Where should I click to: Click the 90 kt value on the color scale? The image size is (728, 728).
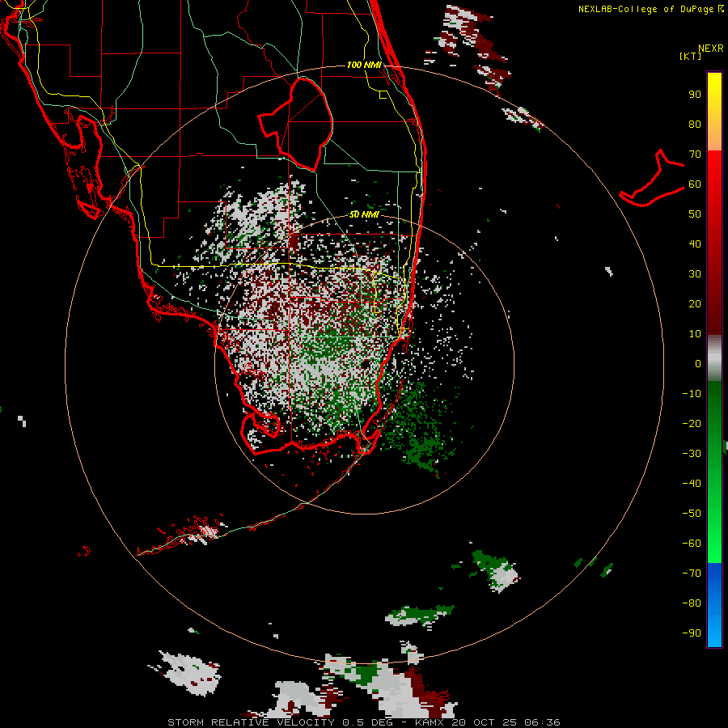point(695,95)
